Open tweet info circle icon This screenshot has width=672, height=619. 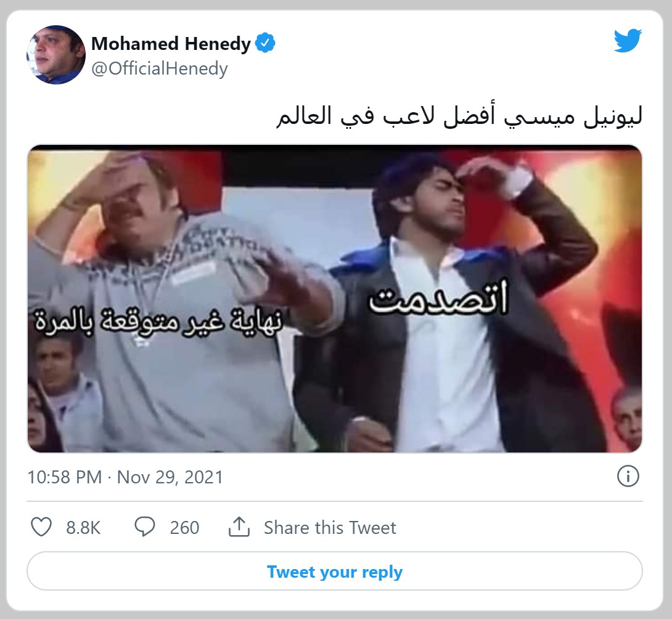[628, 476]
